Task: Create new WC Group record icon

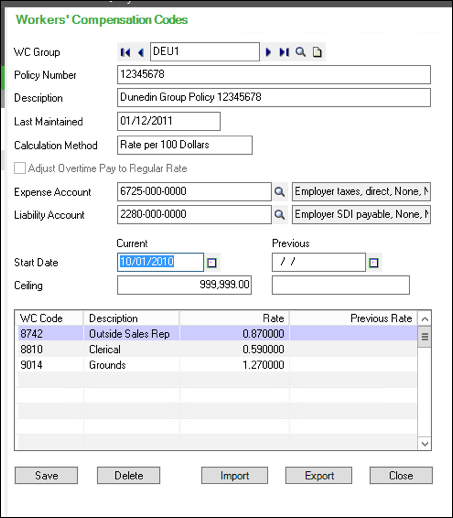Action: pos(317,52)
